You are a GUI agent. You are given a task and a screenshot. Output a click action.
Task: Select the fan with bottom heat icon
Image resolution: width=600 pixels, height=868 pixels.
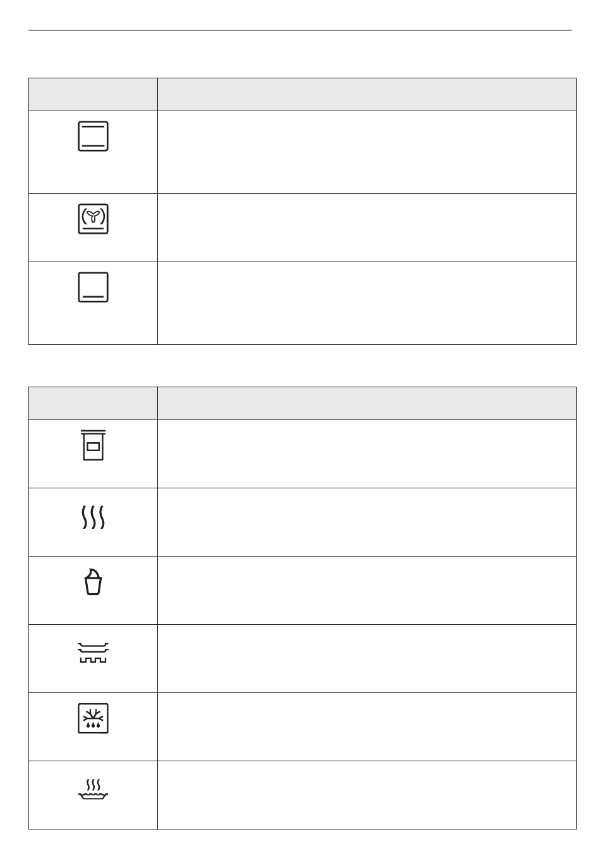[x=93, y=219]
